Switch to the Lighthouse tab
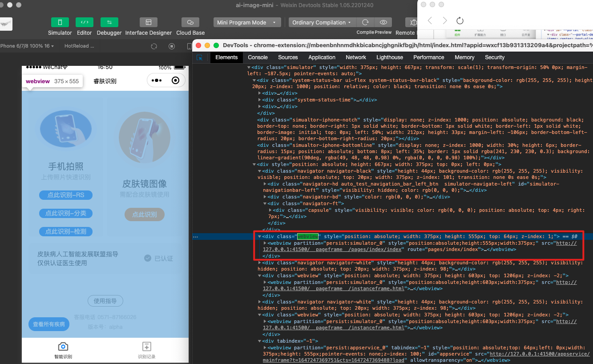The width and height of the screenshot is (593, 364). 390,57
